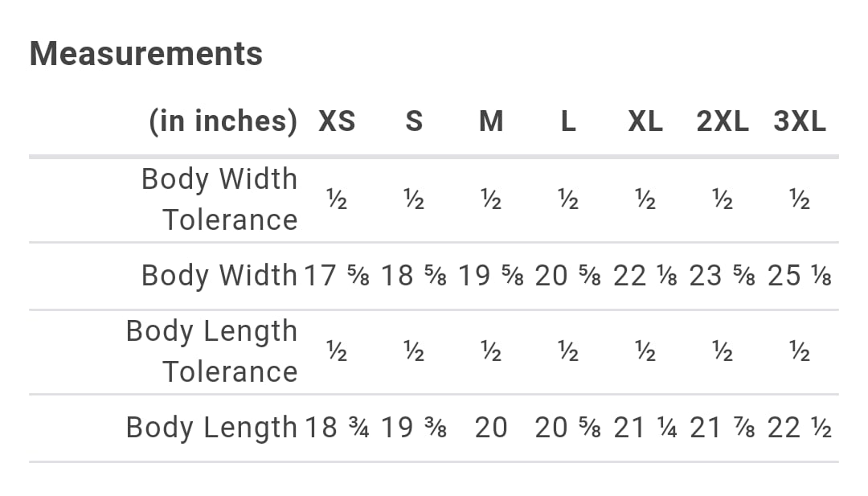Click the M body length 20 cell
This screenshot has width=868, height=496.
coord(491,428)
